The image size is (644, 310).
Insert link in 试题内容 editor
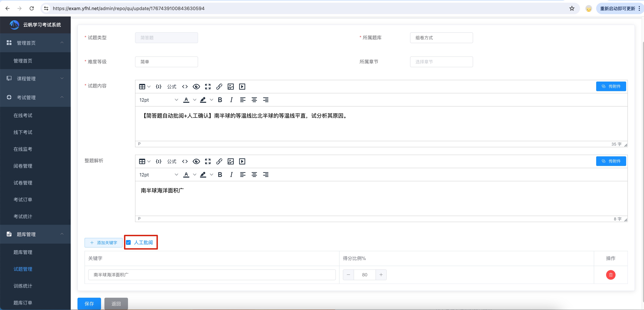point(219,87)
